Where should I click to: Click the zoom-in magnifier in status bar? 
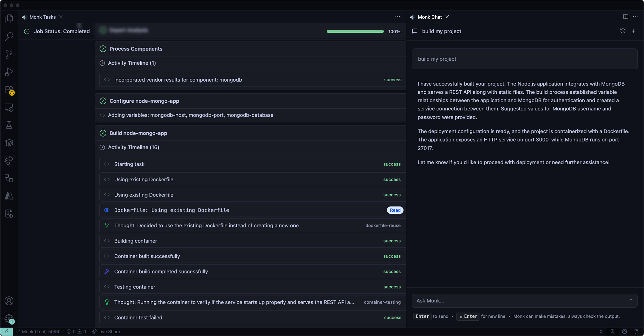613,331
